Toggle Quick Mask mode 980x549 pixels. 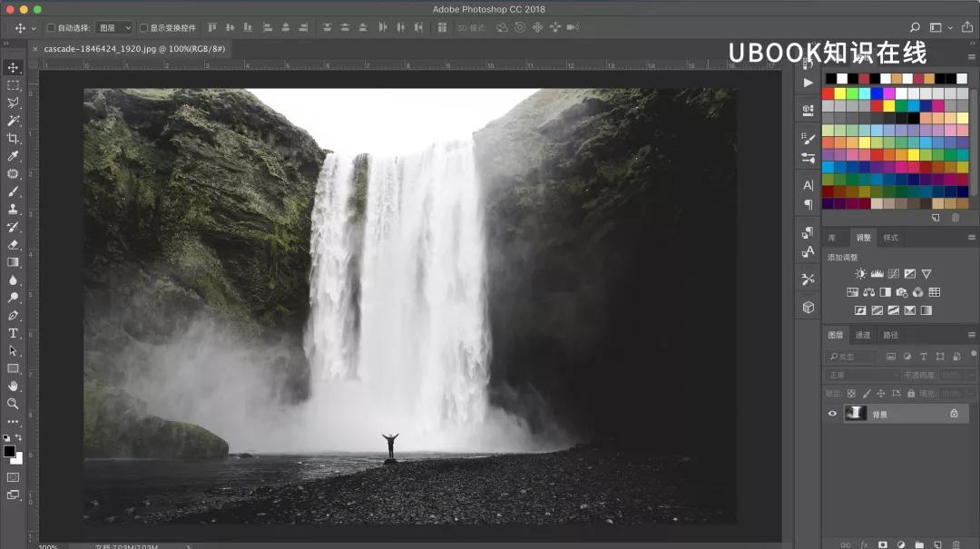coord(13,477)
